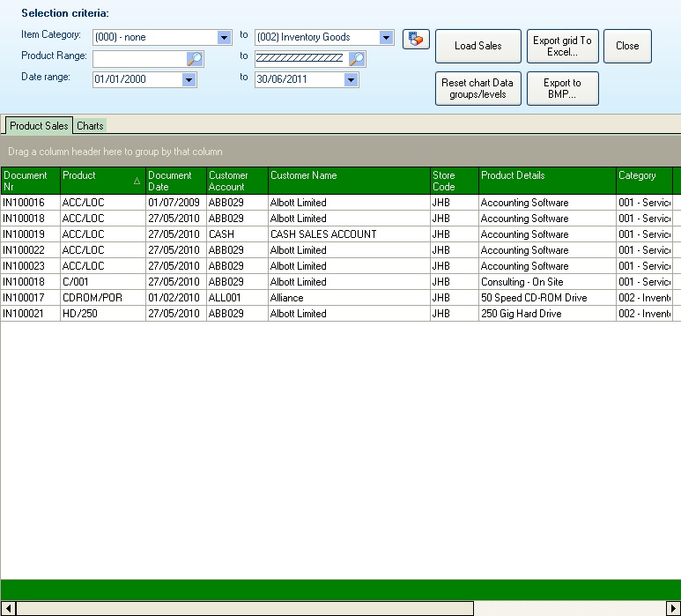681x616 pixels.
Task: Switch to the Product Sales tab
Action: [39, 126]
